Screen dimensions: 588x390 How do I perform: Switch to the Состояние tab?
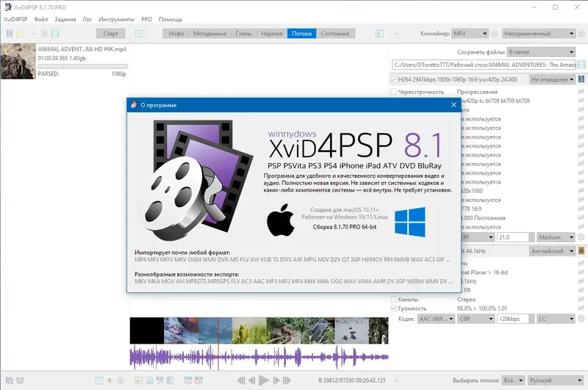click(x=335, y=33)
